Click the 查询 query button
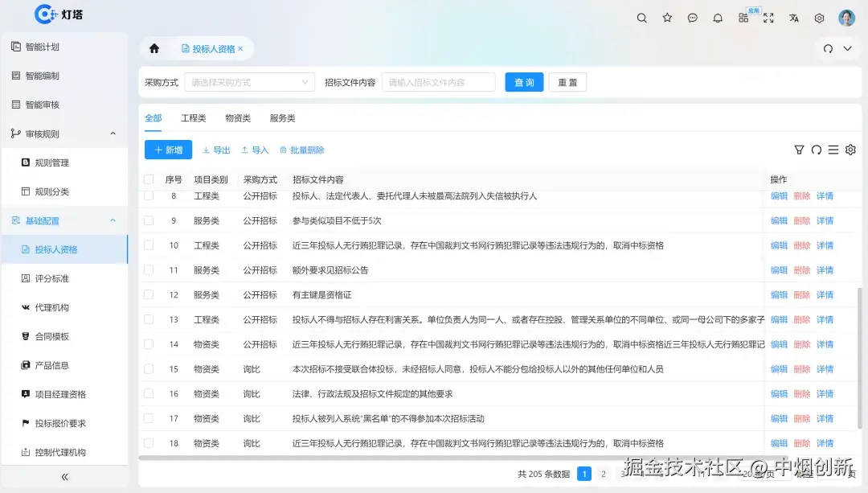 [x=523, y=81]
